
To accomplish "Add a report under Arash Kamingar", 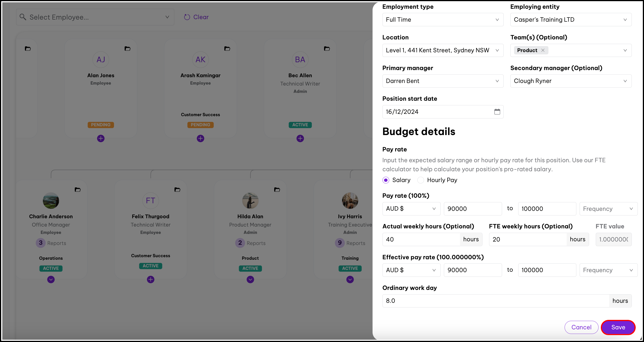I will (201, 139).
